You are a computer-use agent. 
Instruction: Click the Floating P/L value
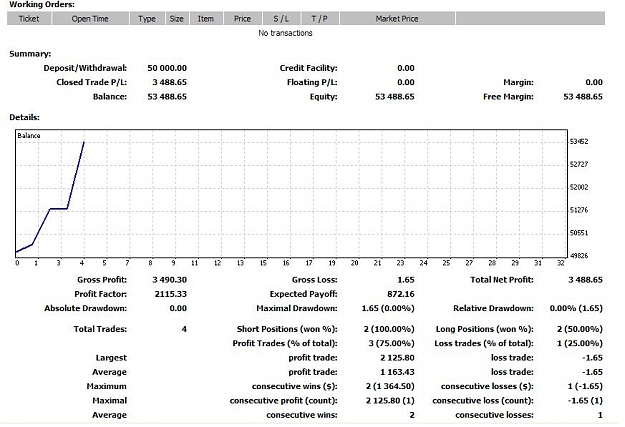tap(406, 82)
